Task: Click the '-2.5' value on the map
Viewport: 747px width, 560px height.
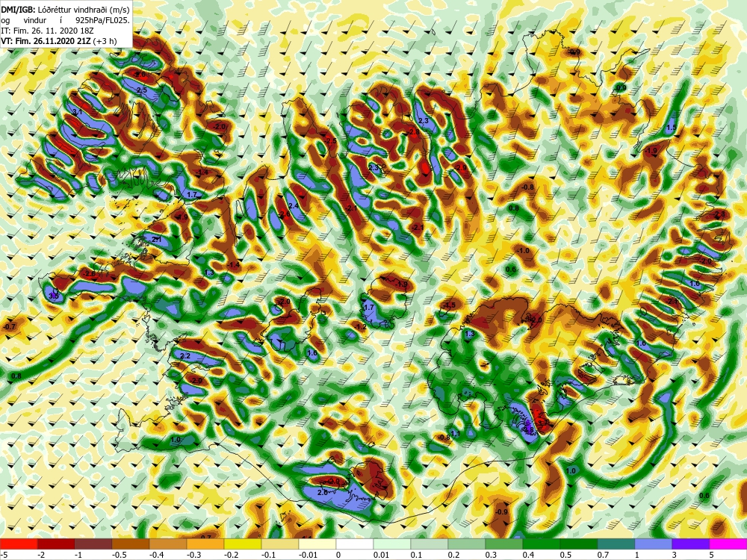Action: 330,141
